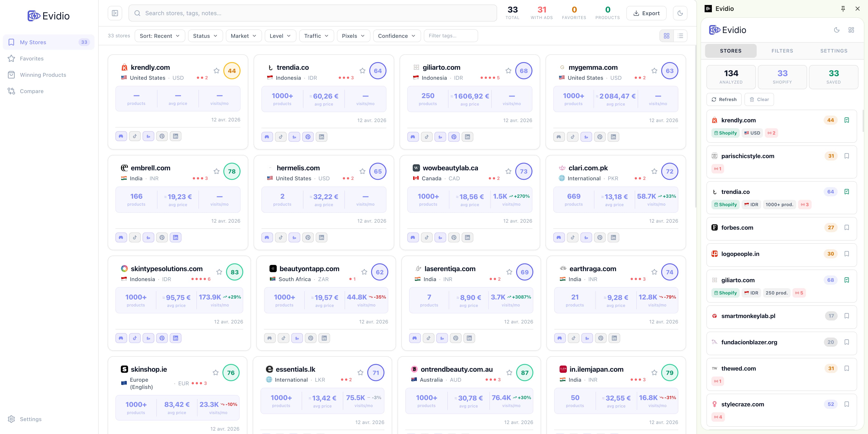This screenshot has width=868, height=434.
Task: Click the Export button
Action: click(x=646, y=13)
